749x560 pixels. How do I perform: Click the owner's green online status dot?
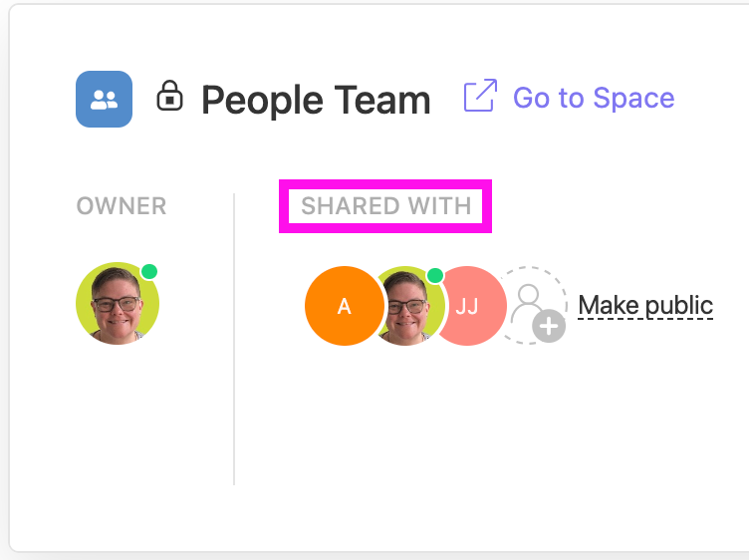tap(149, 271)
